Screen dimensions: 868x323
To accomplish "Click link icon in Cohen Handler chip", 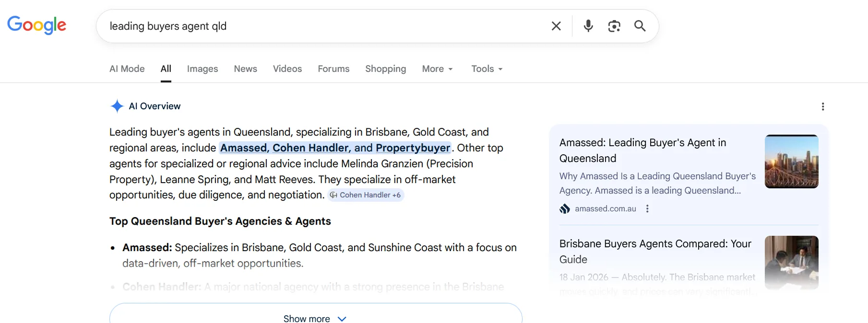I will click(333, 195).
